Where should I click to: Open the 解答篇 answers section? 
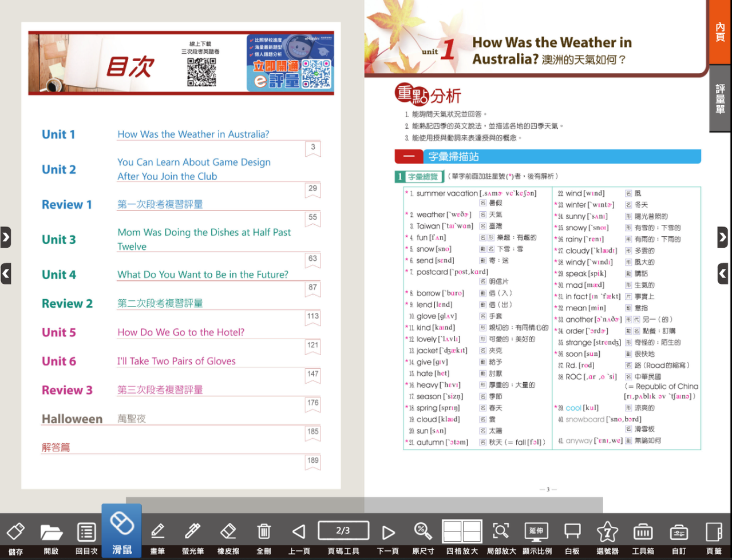coord(56,447)
